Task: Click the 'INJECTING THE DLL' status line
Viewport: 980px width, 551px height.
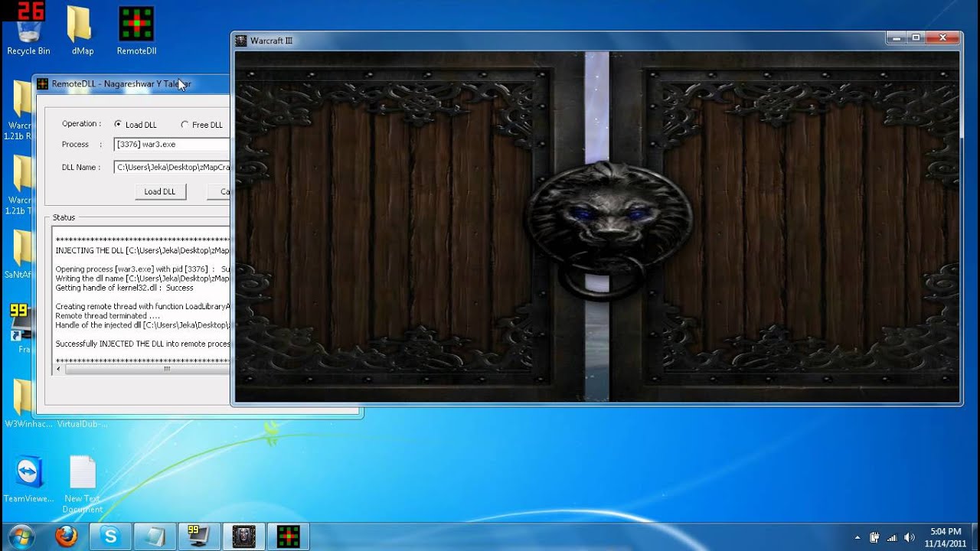Action: click(142, 250)
